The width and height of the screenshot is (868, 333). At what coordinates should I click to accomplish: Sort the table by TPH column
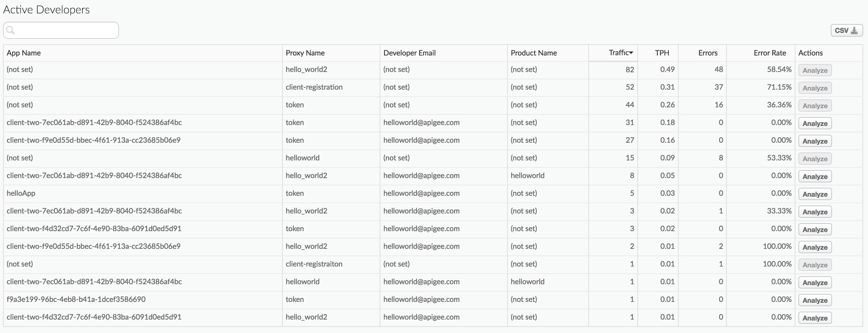coord(662,52)
